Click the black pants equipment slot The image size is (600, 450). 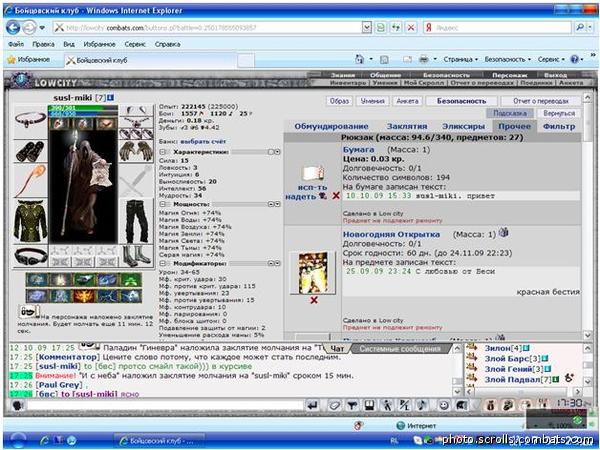(136, 221)
